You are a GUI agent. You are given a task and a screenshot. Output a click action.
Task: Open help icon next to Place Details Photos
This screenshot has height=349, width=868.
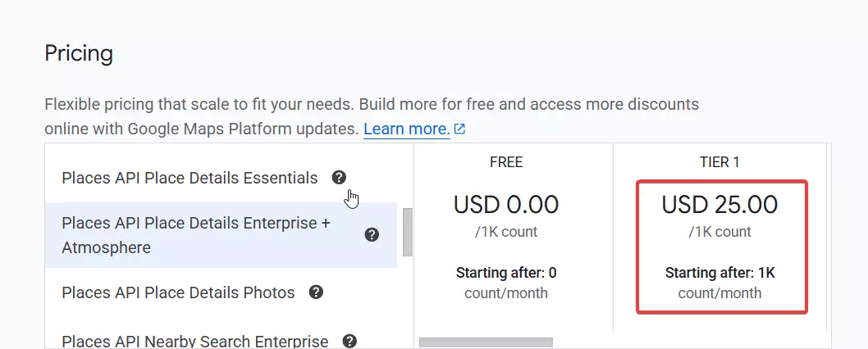point(316,292)
